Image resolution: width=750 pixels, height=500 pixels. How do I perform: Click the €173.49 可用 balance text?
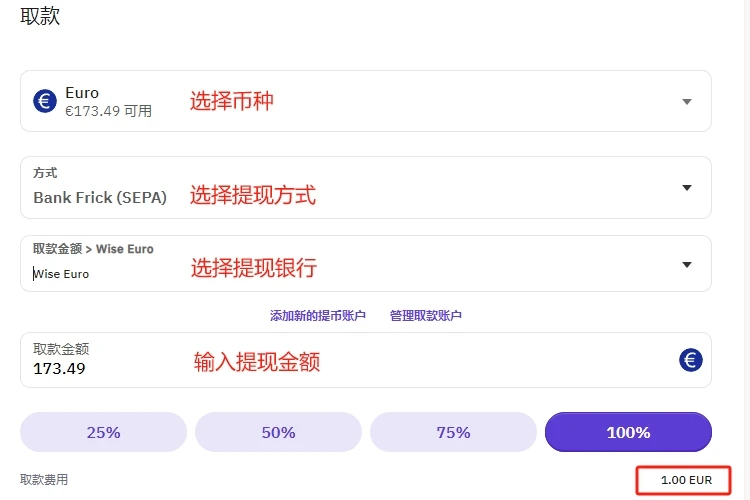(x=108, y=111)
